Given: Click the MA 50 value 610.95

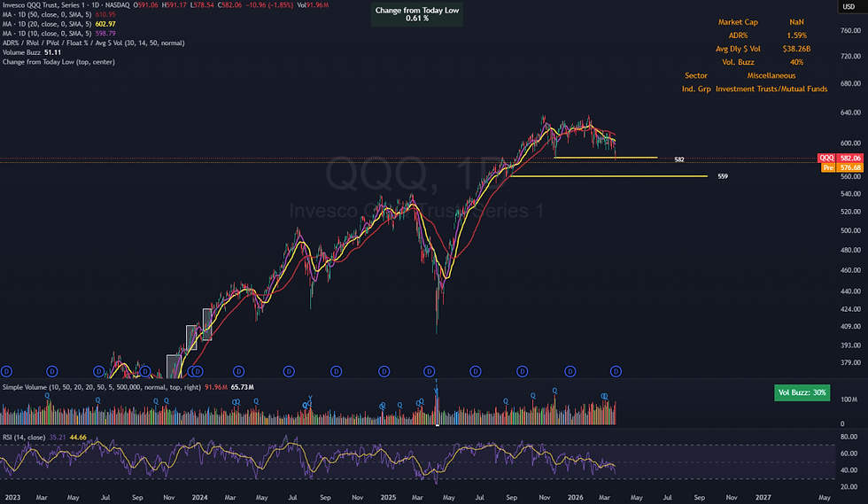Looking at the screenshot, I should point(105,14).
